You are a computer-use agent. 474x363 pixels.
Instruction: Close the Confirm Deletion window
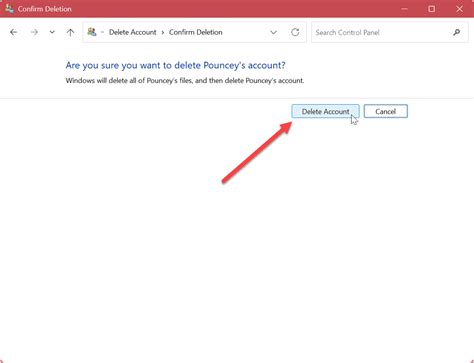460,9
